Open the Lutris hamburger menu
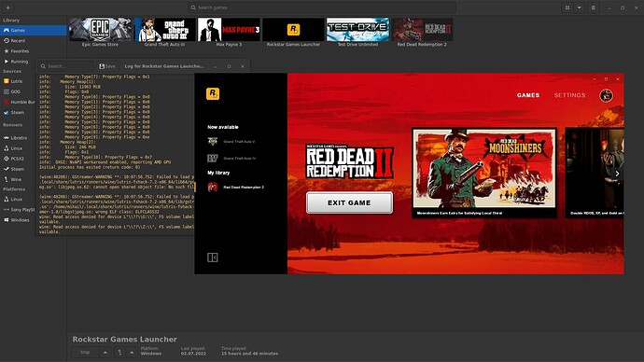The width and height of the screenshot is (644, 362). tap(593, 7)
